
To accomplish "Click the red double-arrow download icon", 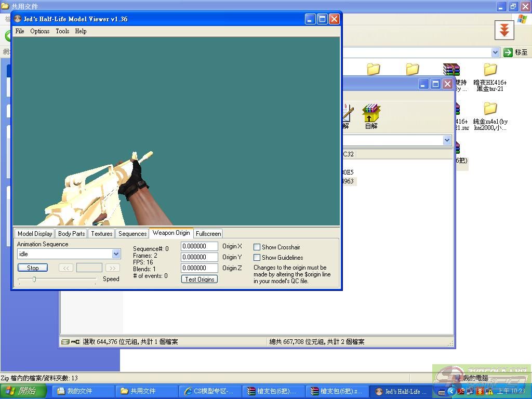I will (x=503, y=31).
